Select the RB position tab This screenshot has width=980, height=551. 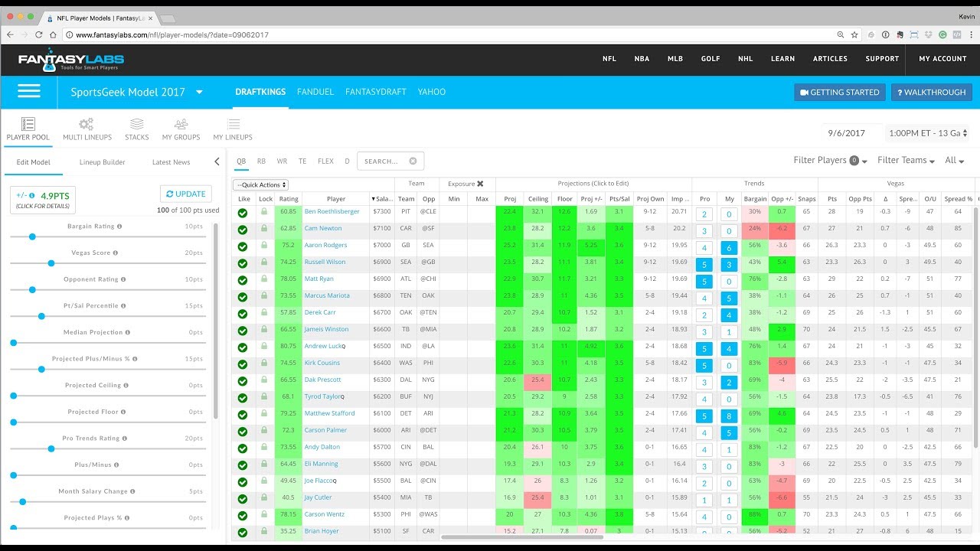click(x=262, y=161)
